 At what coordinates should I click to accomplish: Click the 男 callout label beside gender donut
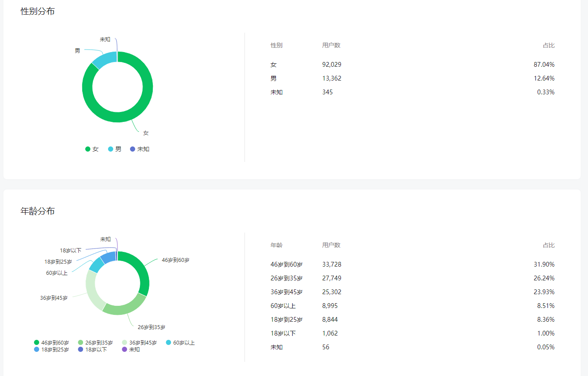[x=77, y=51]
